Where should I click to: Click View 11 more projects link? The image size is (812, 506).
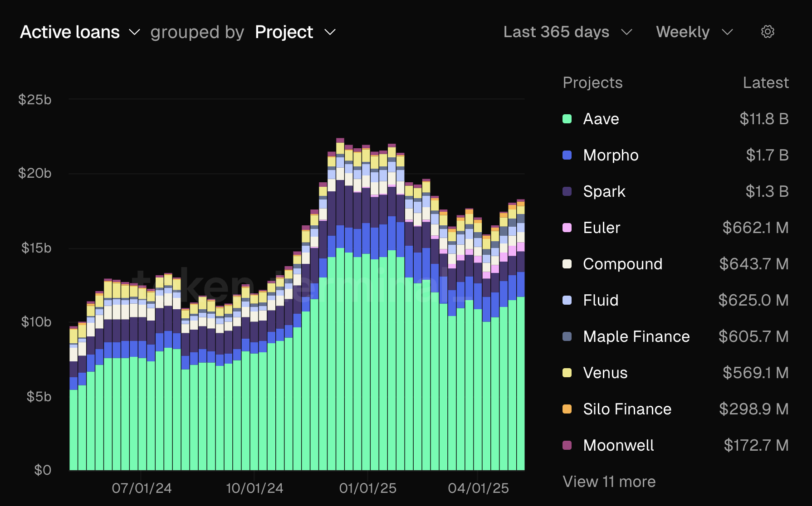[609, 482]
